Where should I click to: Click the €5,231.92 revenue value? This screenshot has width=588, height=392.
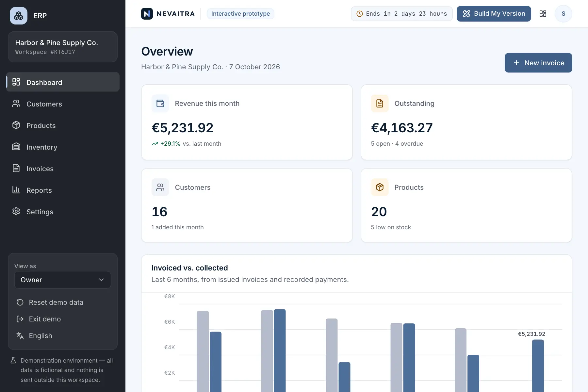point(182,128)
